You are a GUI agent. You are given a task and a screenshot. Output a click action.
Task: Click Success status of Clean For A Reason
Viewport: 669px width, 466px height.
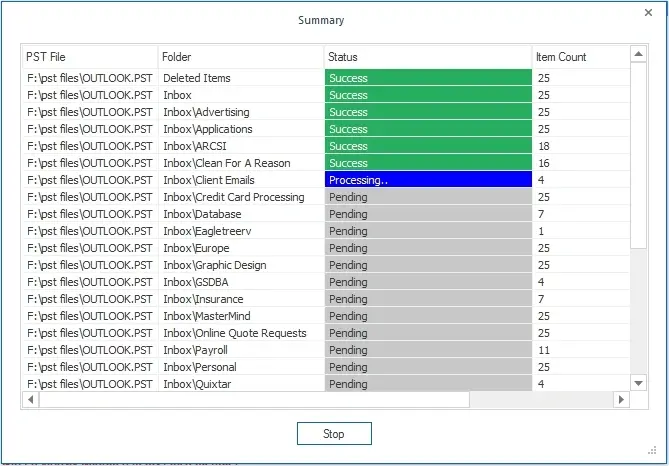click(428, 163)
